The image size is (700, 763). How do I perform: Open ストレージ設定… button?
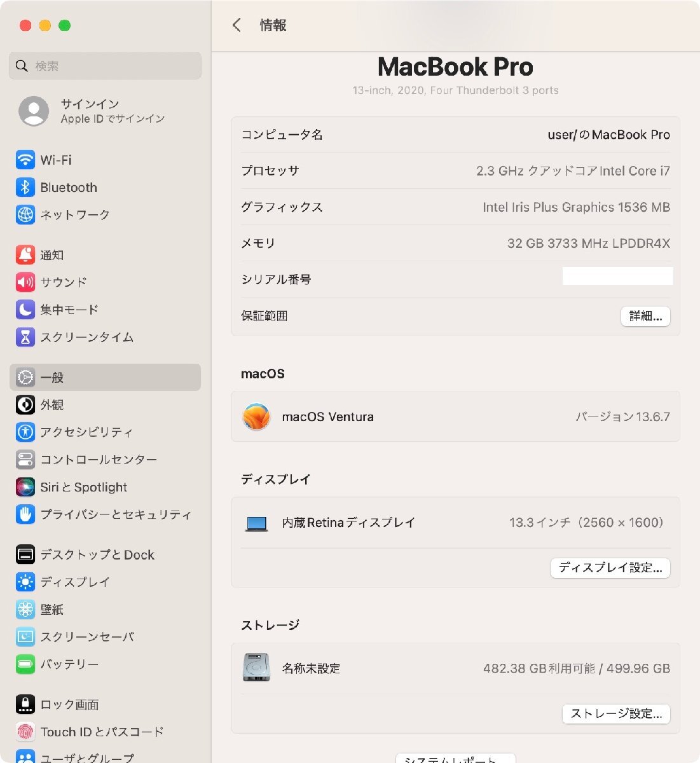(x=616, y=713)
